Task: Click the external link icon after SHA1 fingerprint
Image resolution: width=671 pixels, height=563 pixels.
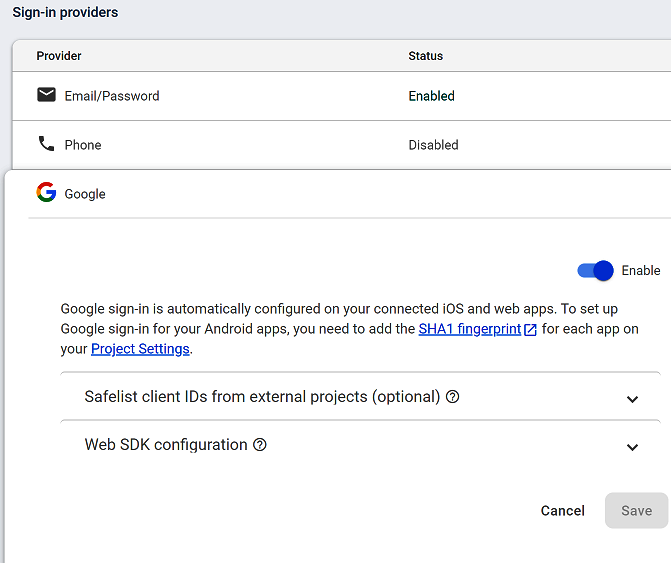Action: [531, 329]
